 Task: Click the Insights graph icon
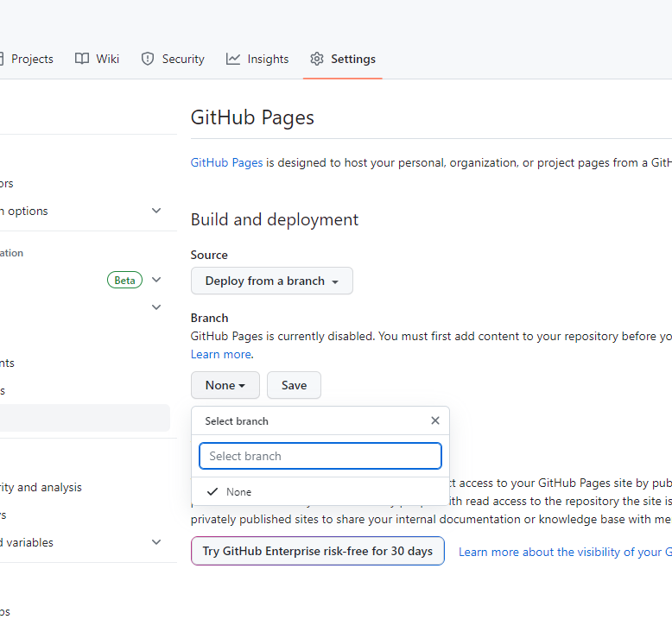[233, 59]
